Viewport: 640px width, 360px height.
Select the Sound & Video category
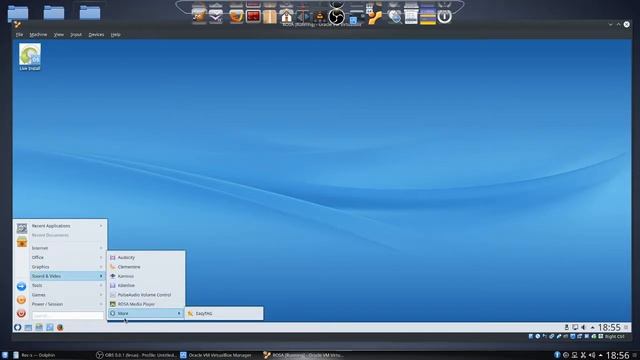click(67, 276)
